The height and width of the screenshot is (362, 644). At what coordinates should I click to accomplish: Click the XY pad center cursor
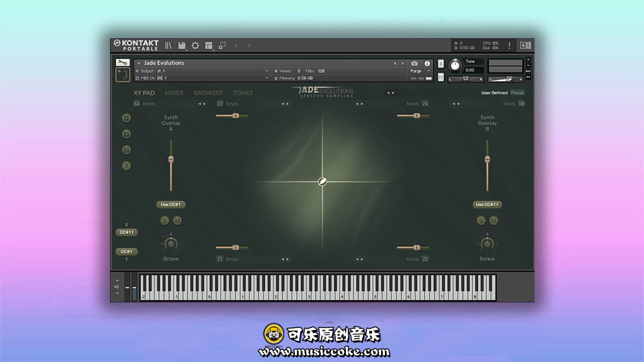pos(323,182)
